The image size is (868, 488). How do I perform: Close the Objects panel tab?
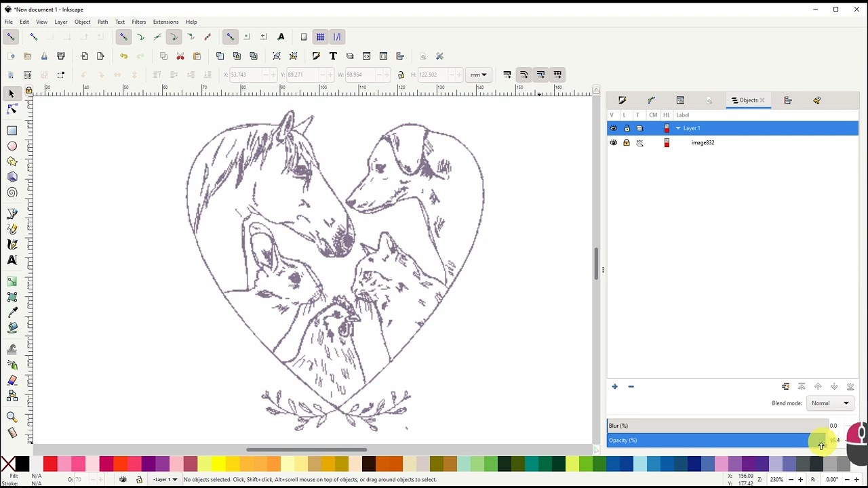click(762, 100)
